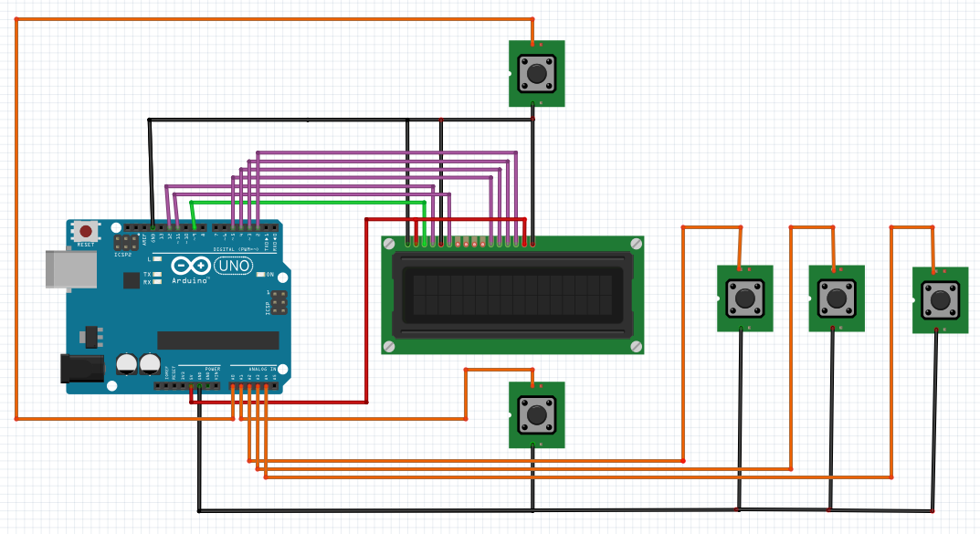Click the LCD's top-left mounting screw
The width and height of the screenshot is (980, 534).
(x=388, y=243)
